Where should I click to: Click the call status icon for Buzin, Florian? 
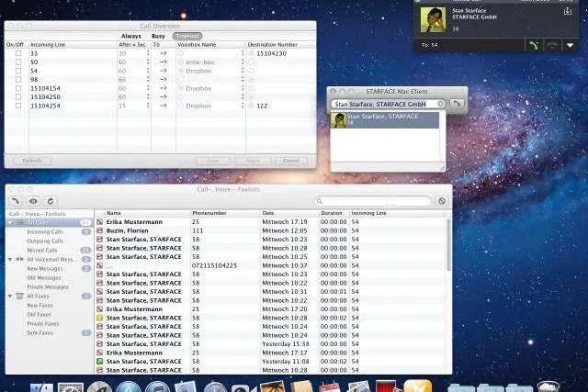click(x=99, y=230)
